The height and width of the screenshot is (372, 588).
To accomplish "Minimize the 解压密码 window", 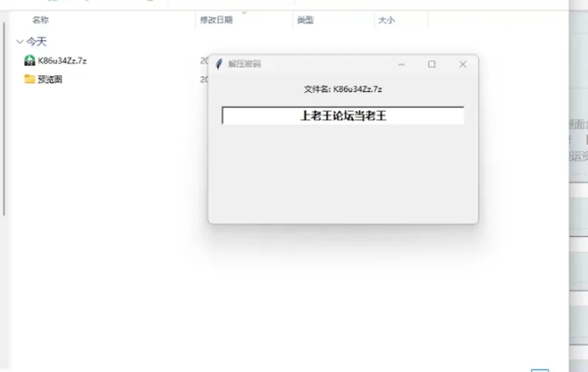I will point(401,64).
